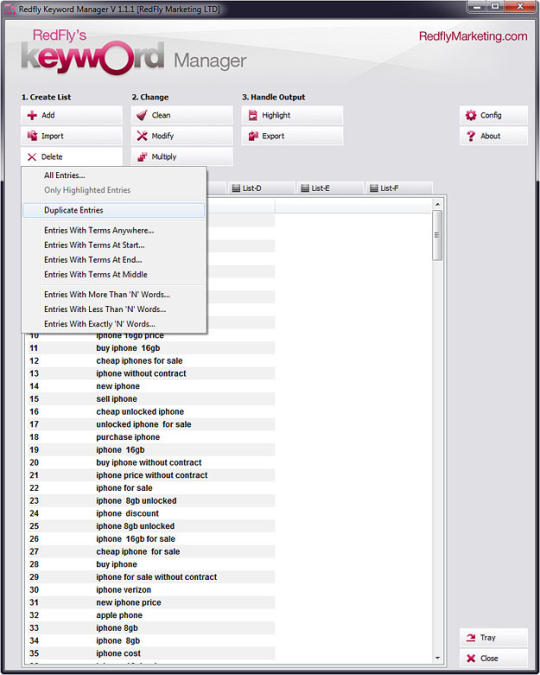Select row 'cheap iphones for sale'
540x675 pixels.
pos(150,361)
